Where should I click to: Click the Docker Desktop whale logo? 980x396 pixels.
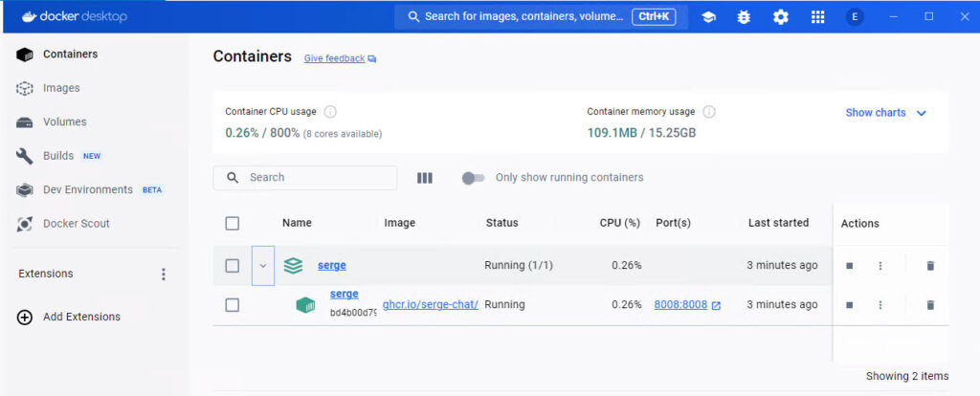[x=30, y=17]
